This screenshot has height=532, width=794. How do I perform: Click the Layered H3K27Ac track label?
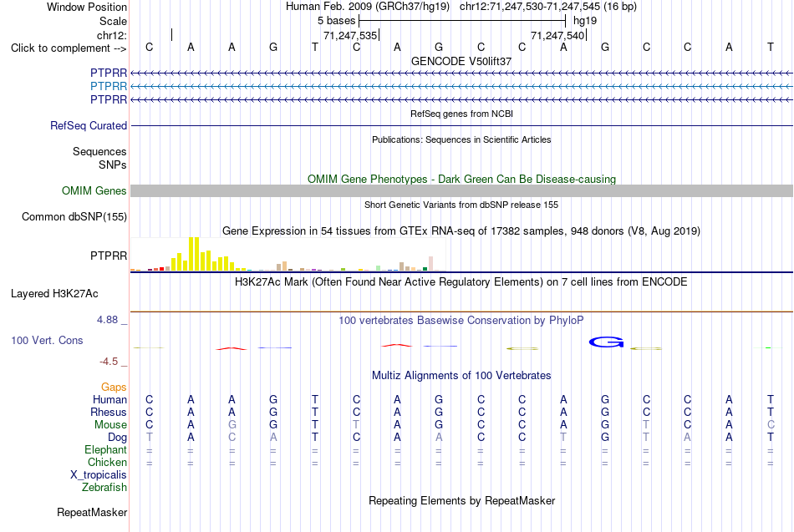(x=54, y=294)
